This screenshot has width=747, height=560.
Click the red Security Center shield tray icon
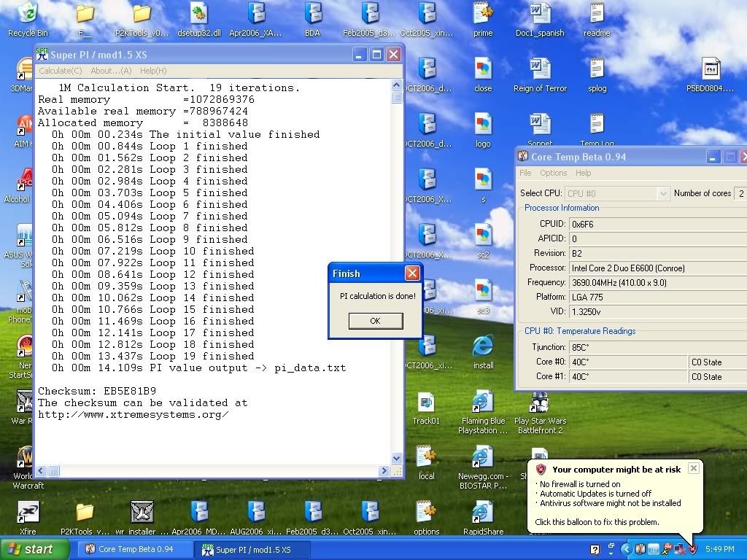tap(692, 550)
